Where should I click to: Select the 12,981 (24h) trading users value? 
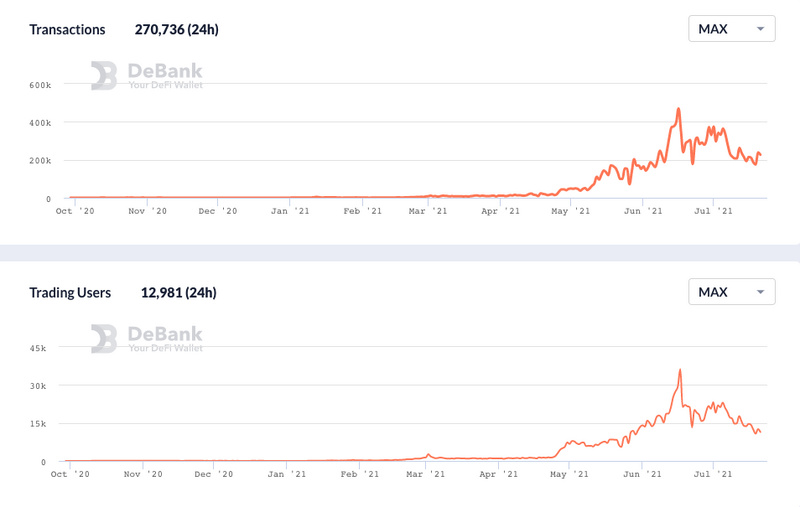[179, 293]
